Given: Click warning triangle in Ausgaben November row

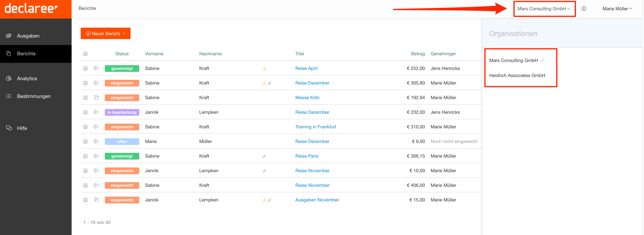Looking at the screenshot, I should (264, 200).
